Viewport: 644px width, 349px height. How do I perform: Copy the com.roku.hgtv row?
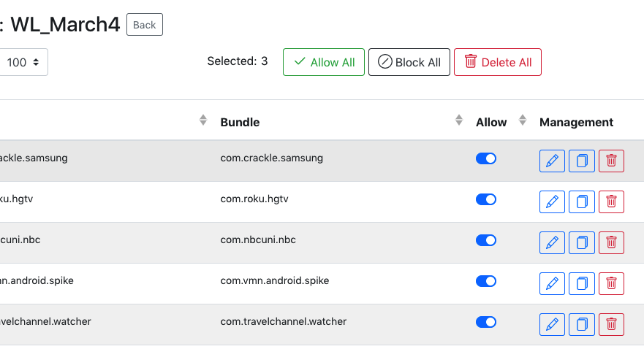(582, 202)
